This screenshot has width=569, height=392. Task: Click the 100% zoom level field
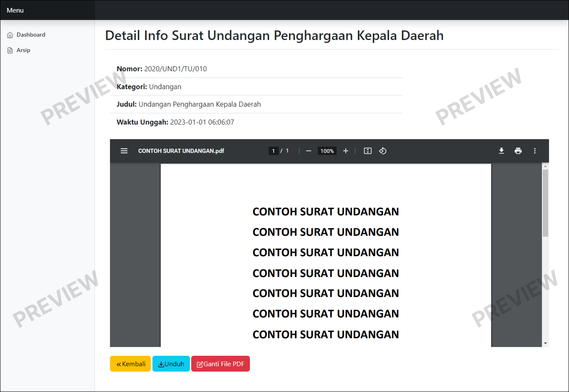327,151
